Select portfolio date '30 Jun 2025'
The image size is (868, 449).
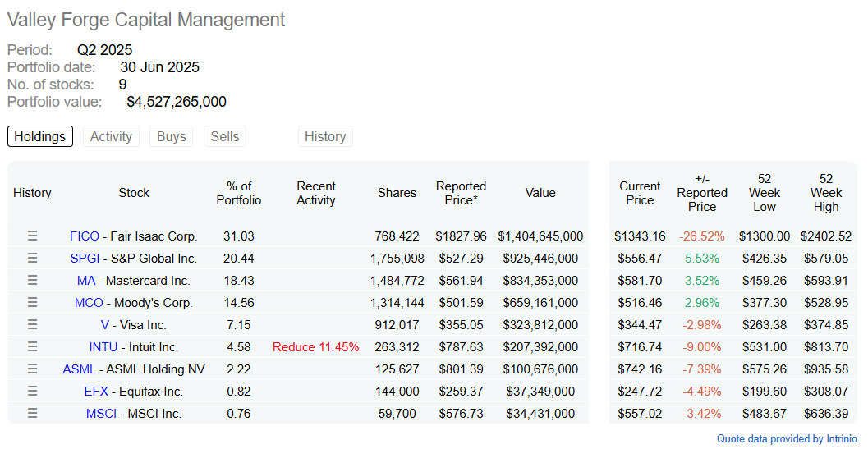pyautogui.click(x=160, y=67)
